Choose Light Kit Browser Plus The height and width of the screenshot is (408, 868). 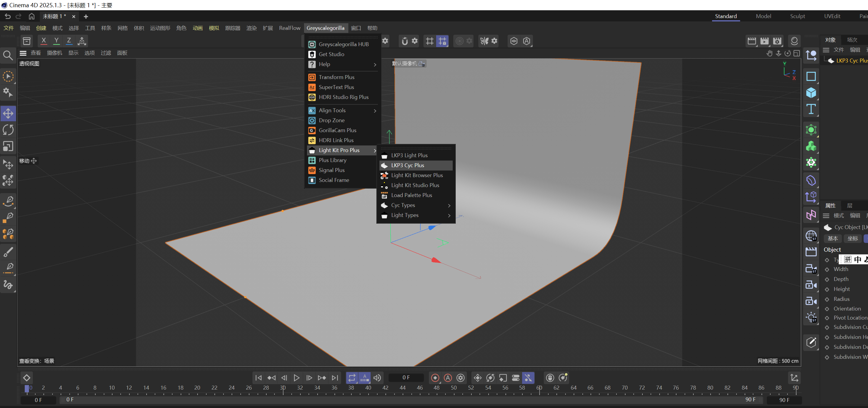point(416,176)
